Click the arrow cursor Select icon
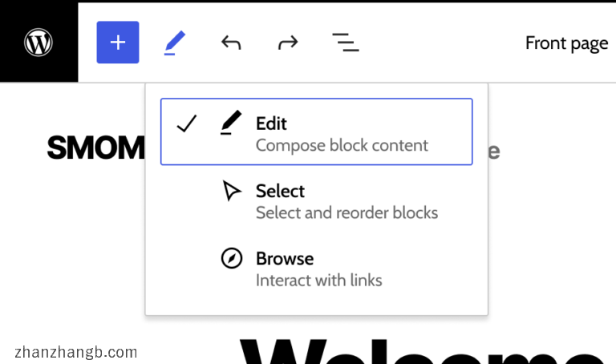 click(x=231, y=191)
